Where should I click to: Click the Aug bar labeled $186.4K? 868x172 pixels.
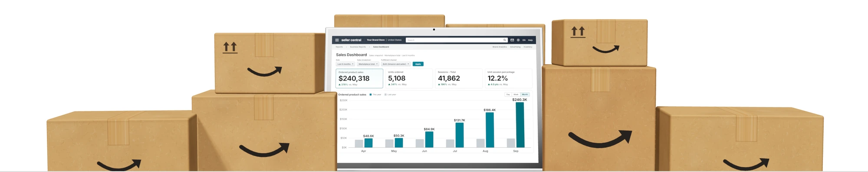point(490,130)
